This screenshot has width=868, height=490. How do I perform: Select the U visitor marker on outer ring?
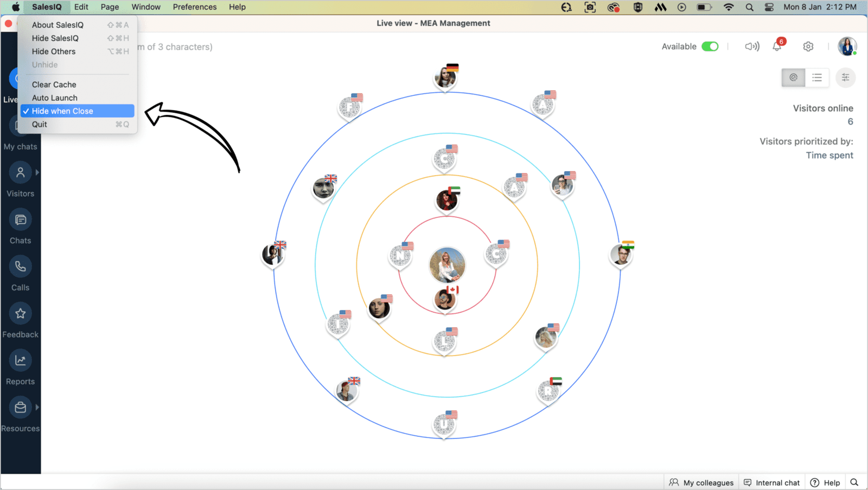[444, 424]
